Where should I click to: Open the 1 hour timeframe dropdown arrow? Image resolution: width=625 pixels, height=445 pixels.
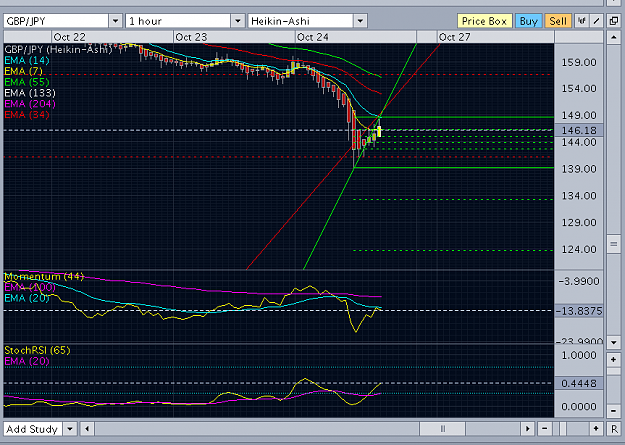click(x=238, y=21)
